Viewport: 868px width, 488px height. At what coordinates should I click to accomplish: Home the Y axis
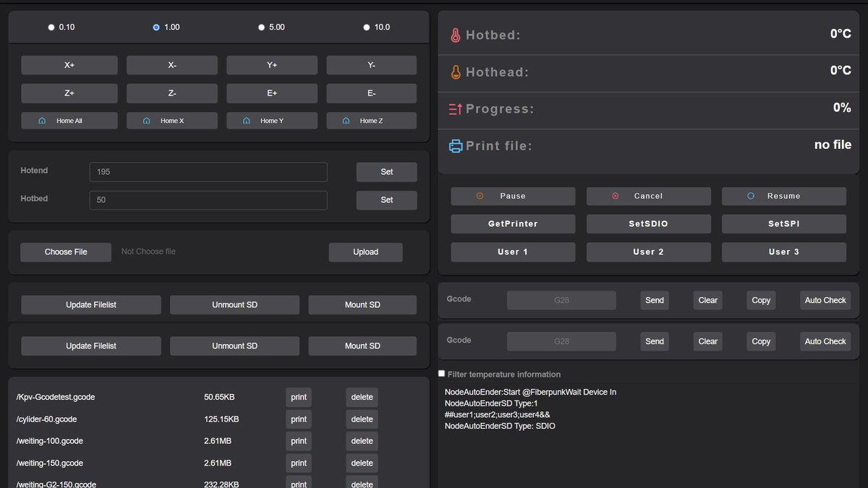click(272, 121)
